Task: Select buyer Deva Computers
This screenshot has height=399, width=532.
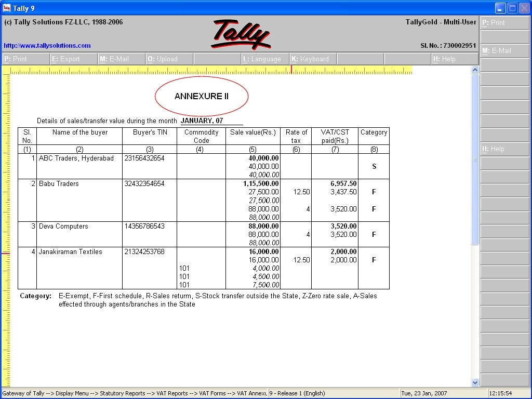Action: tap(63, 227)
